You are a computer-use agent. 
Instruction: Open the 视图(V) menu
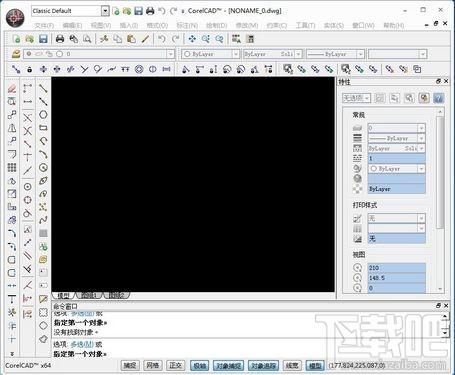pos(101,25)
